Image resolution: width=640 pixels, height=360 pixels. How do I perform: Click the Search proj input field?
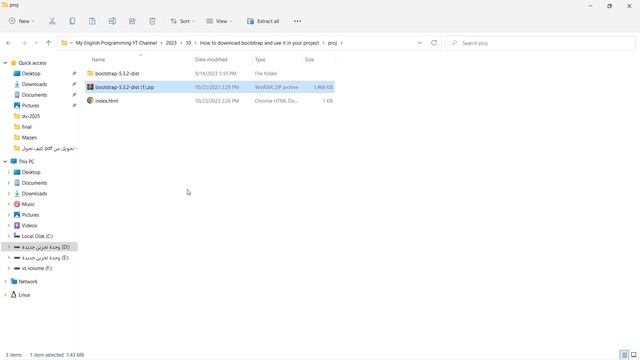(541, 43)
